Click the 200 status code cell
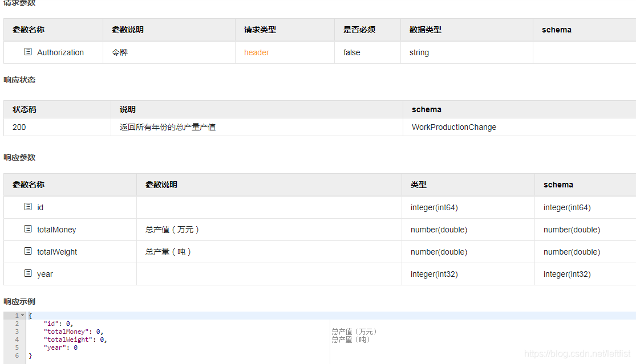 coord(19,127)
